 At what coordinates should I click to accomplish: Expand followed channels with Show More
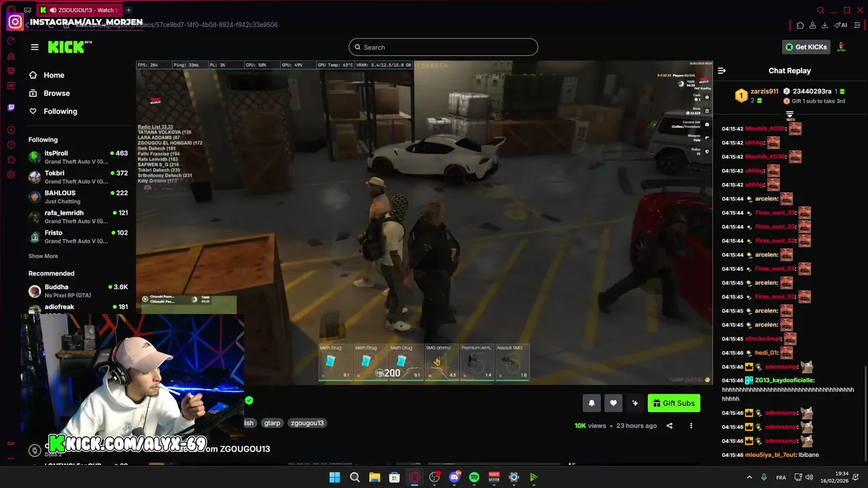click(43, 256)
